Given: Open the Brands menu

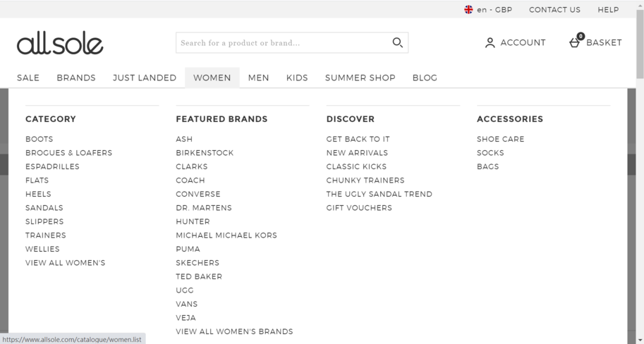Looking at the screenshot, I should pyautogui.click(x=76, y=78).
